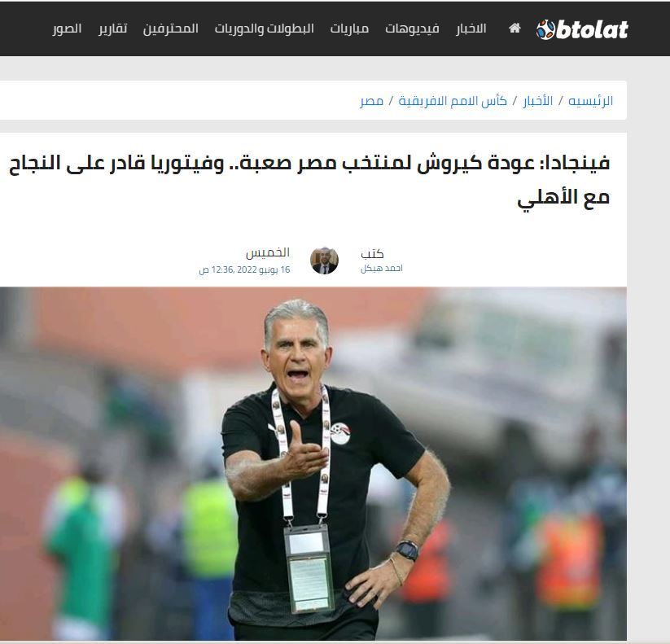Click the home icon in navbar
This screenshot has height=644, width=670.
tap(515, 28)
